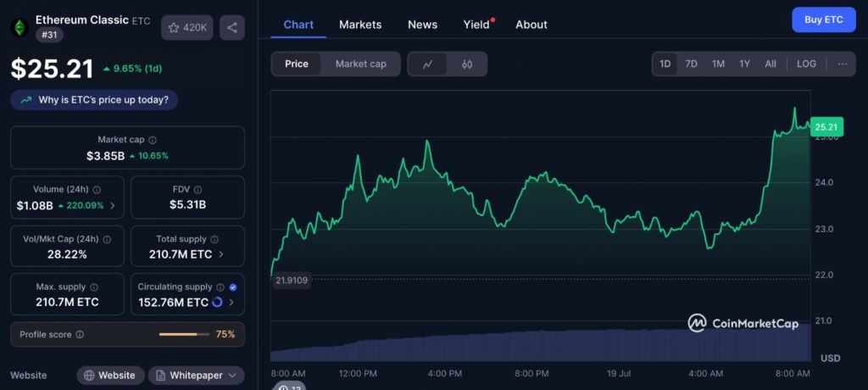The width and height of the screenshot is (868, 390).
Task: Open 'Why is ETC's price up today?'
Action: point(94,100)
